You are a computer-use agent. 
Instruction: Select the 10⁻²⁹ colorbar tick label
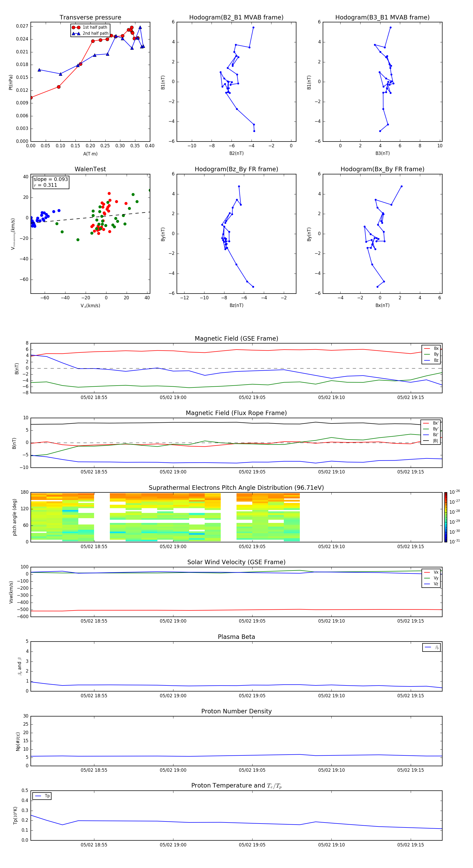pyautogui.click(x=455, y=522)
